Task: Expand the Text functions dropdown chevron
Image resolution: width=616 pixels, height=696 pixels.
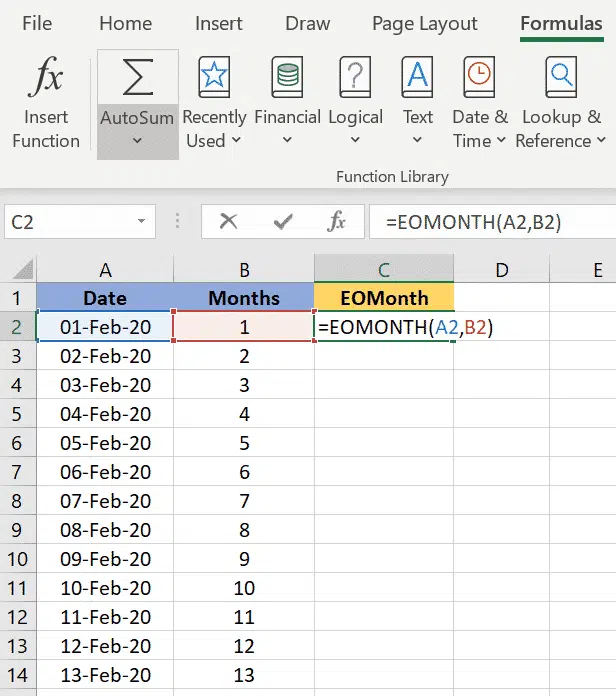Action: 417,140
